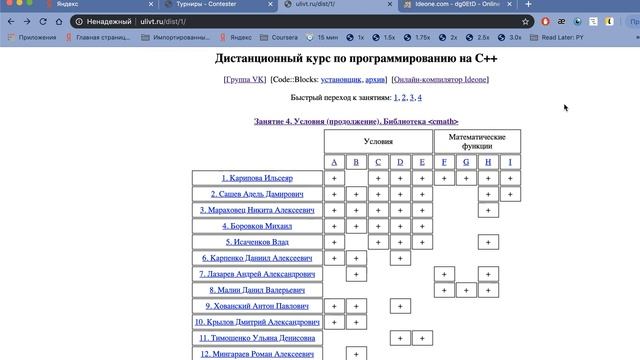Open student '10. Крылов Дмитрий Александрович' link
Image resolution: width=640 pixels, height=360 pixels.
(x=257, y=322)
